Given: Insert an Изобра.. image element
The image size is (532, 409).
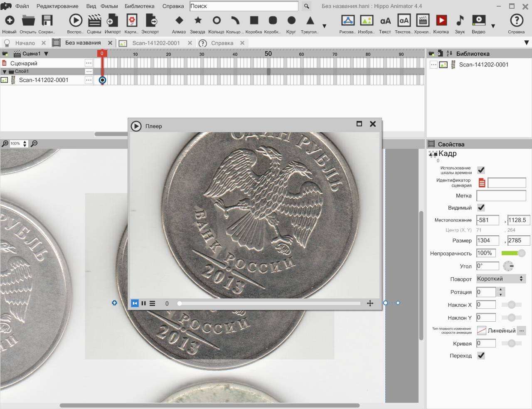Looking at the screenshot, I should coord(366,20).
